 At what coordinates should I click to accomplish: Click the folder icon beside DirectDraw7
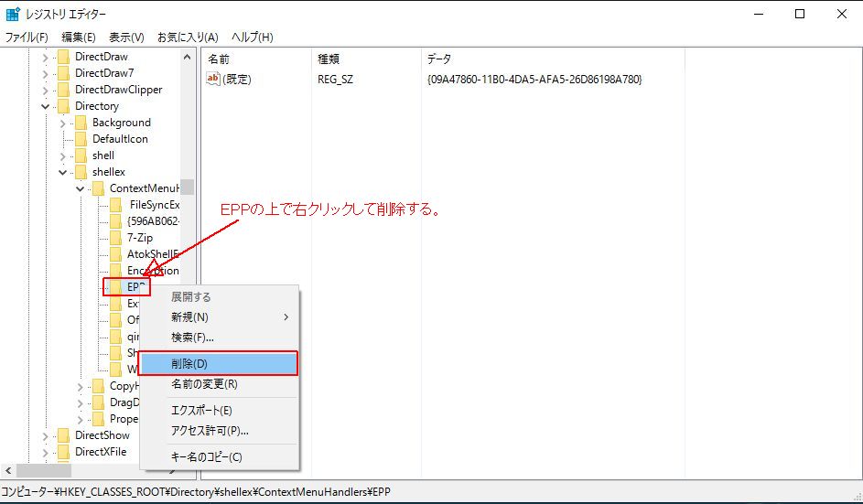pos(63,73)
